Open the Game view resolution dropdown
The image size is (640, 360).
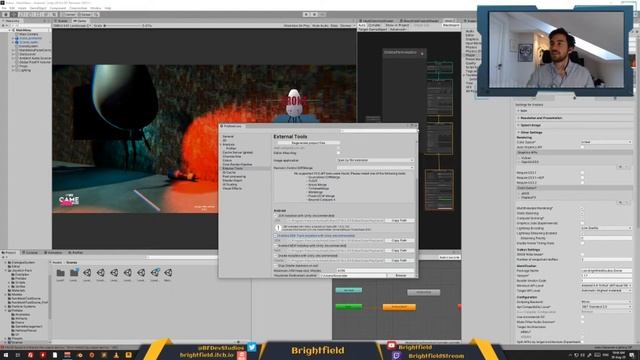point(72,26)
